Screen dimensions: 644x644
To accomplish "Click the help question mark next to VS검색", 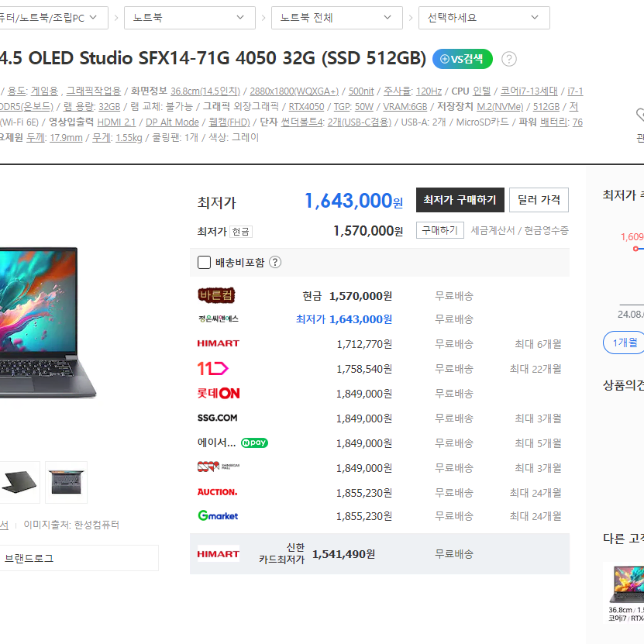I will [x=509, y=59].
